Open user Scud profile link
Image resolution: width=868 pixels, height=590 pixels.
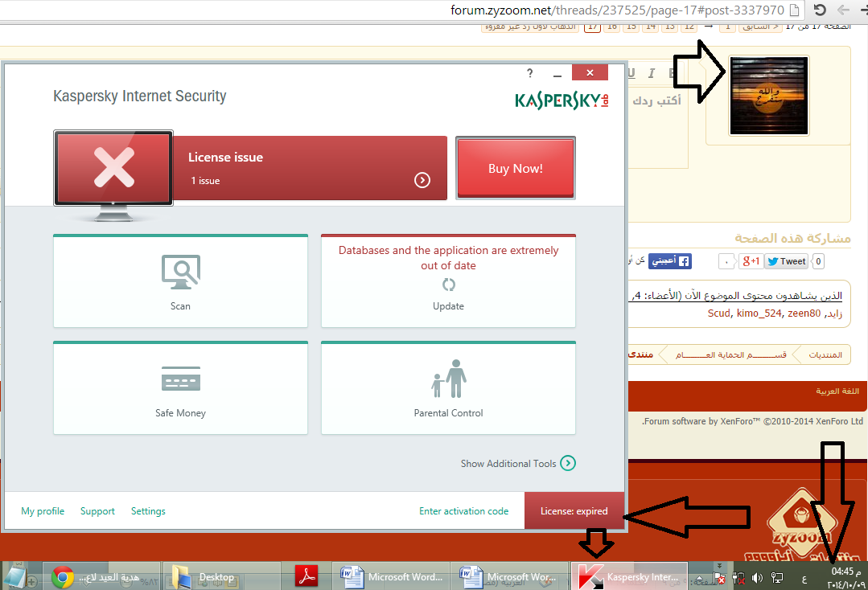point(719,313)
